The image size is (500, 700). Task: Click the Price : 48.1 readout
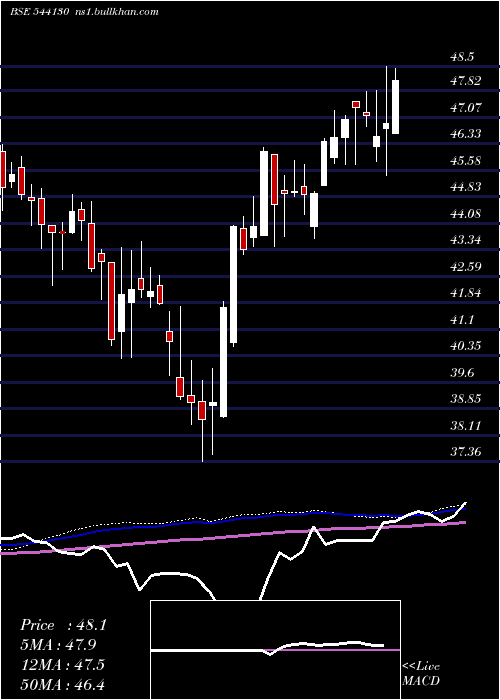63,625
